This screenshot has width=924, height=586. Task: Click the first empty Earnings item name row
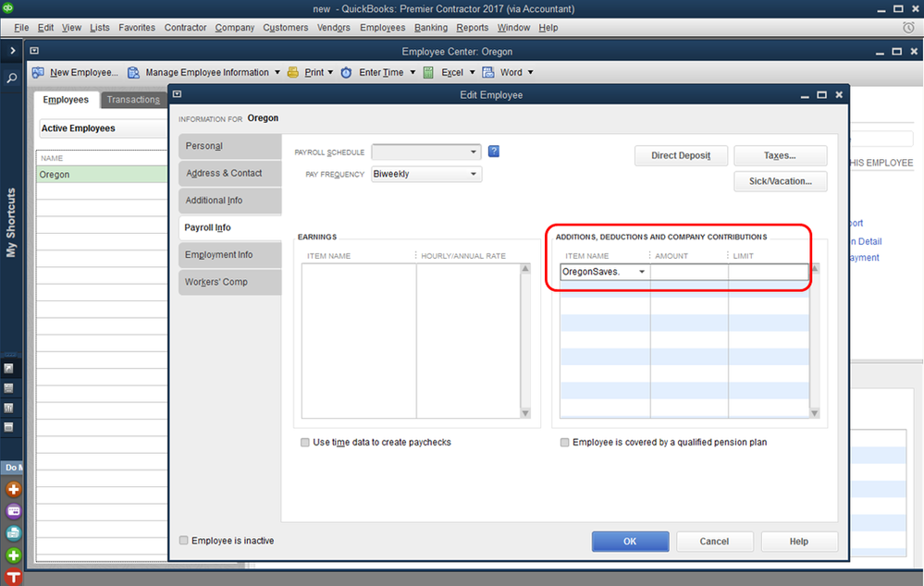click(359, 272)
